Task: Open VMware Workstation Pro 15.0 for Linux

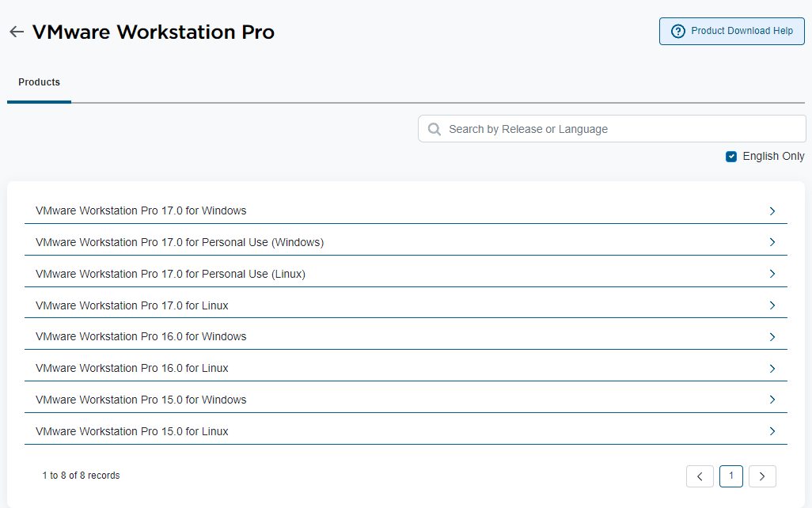Action: (x=405, y=431)
